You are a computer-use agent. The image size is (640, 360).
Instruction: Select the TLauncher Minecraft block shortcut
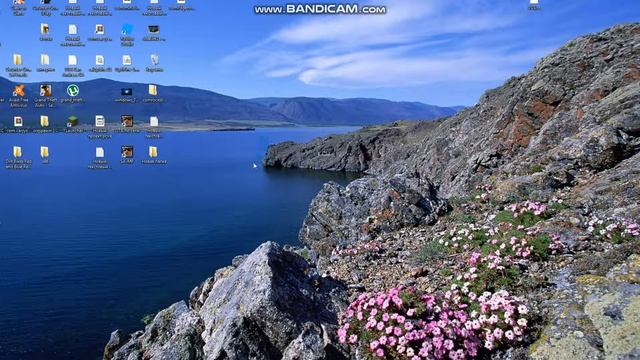click(73, 121)
